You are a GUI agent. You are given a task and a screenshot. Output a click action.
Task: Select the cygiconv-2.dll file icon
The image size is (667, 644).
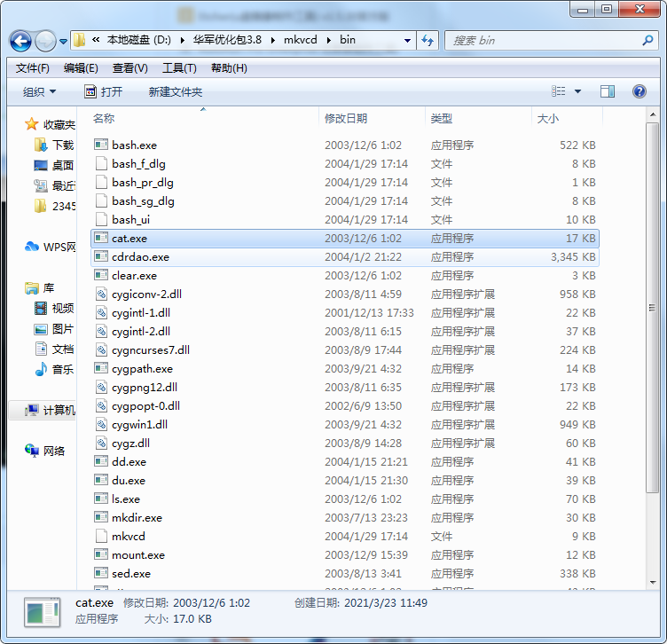101,294
